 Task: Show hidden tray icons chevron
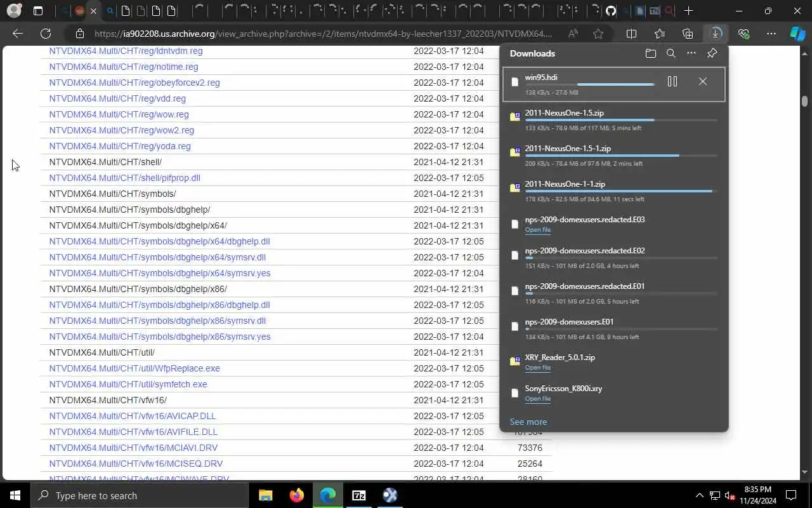pos(700,495)
